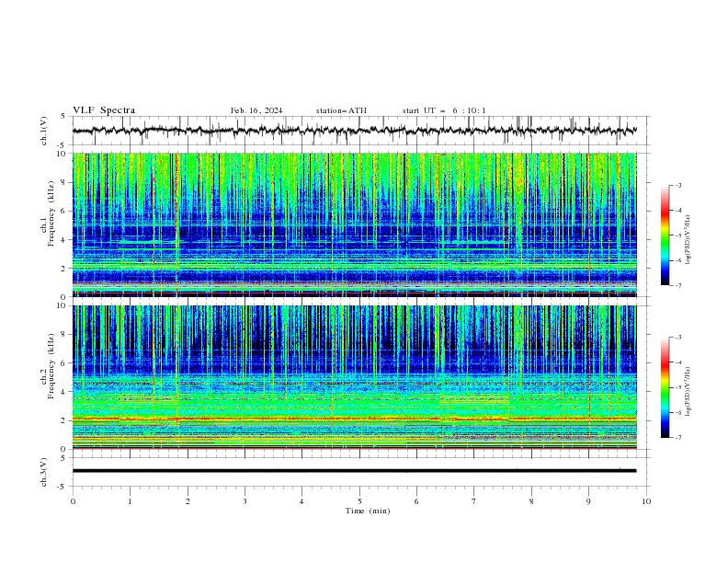728x563 pixels.
Task: Click the ch.3 flat black waveform trace
Action: pyautogui.click(x=354, y=471)
